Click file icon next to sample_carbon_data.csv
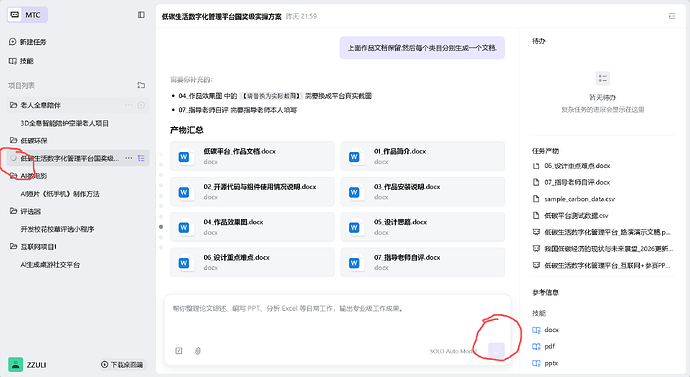The width and height of the screenshot is (690, 377). [x=536, y=199]
